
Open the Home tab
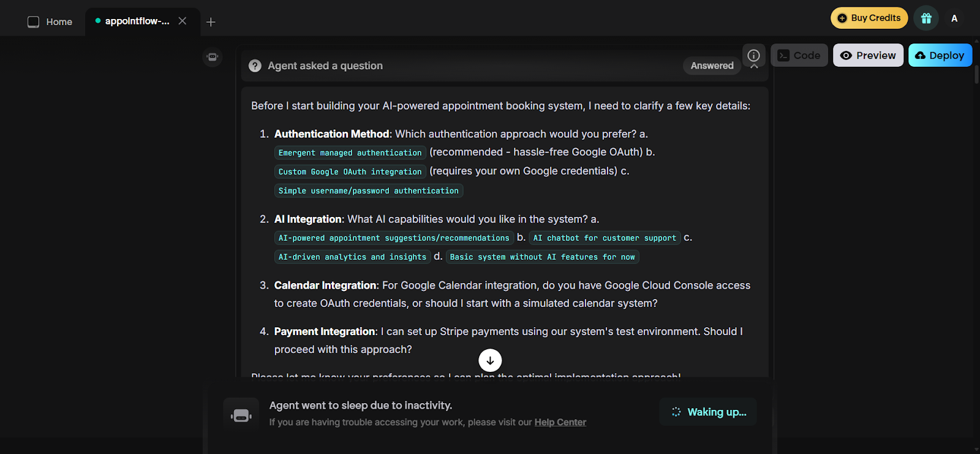click(50, 22)
